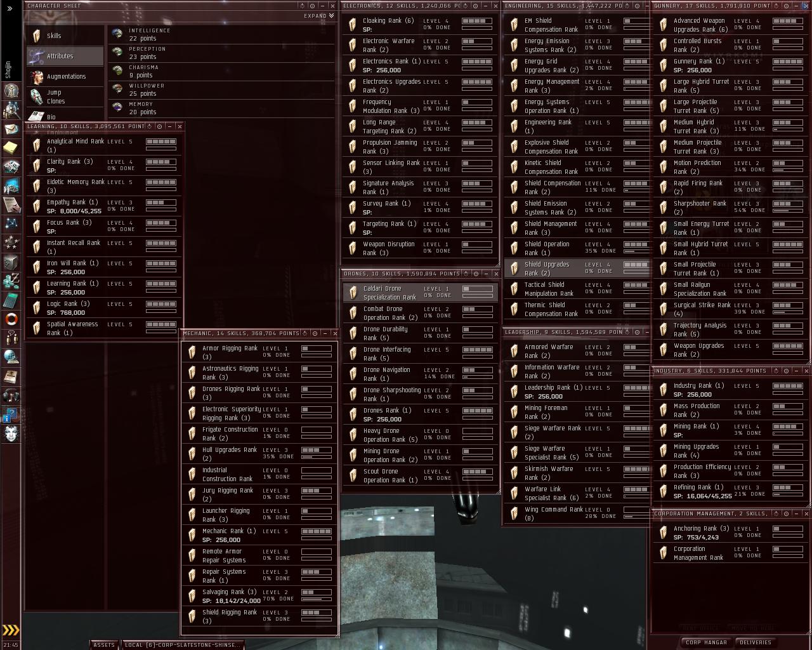Open the coins wallet icon in sidebar

11,281
